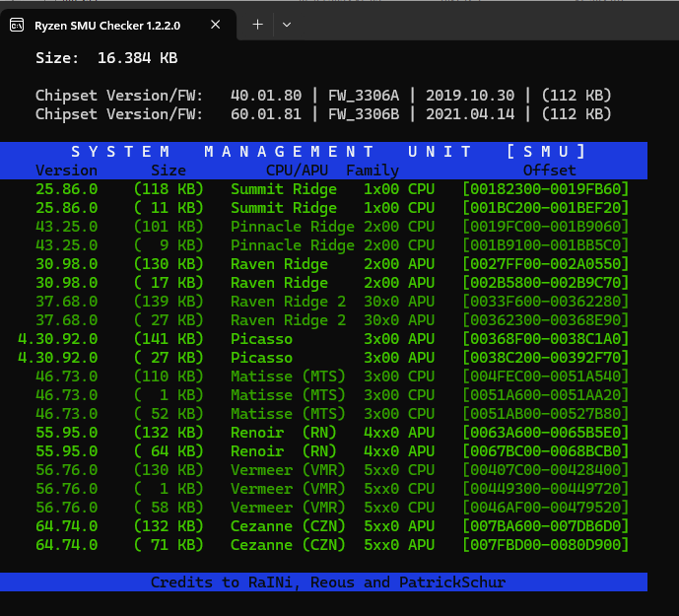Click Cezanne (CZN) in the 132 KB row
Screen dimensions: 679x616
[288, 526]
